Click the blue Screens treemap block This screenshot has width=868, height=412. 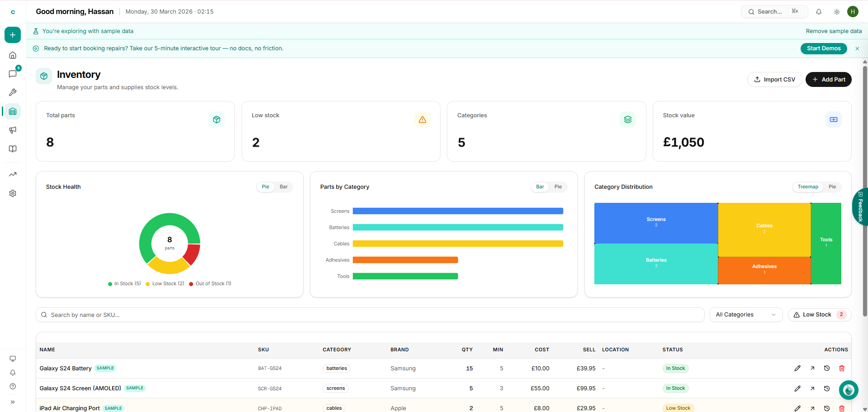click(655, 223)
